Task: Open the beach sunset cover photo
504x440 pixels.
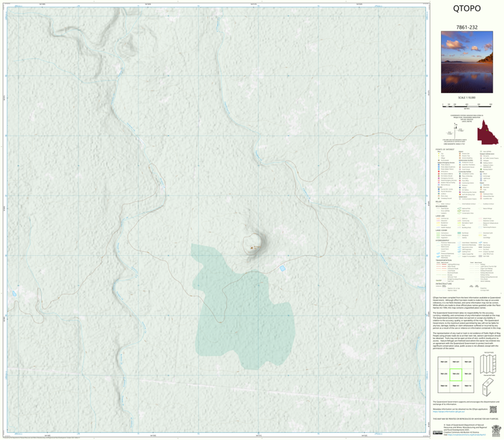Action: tap(467, 62)
